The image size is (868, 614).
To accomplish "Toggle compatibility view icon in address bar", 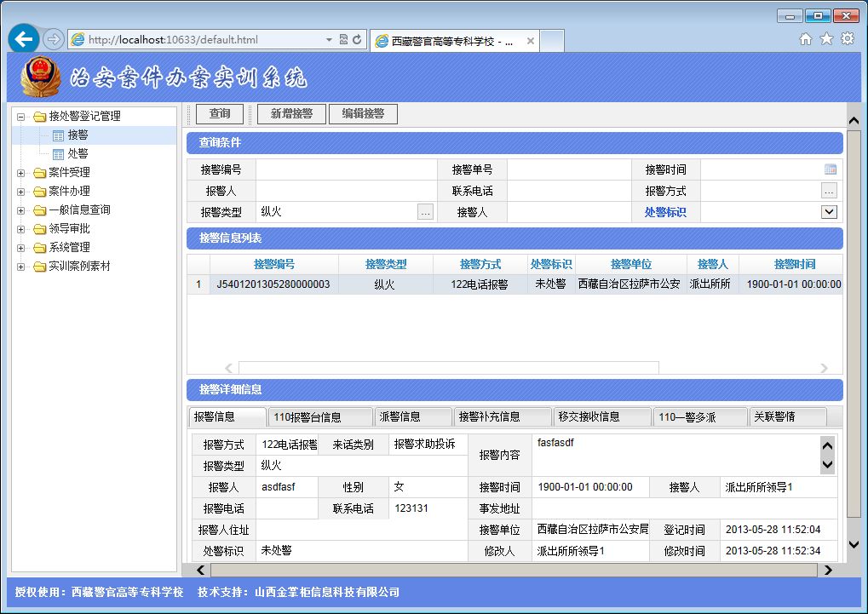I will tap(344, 39).
